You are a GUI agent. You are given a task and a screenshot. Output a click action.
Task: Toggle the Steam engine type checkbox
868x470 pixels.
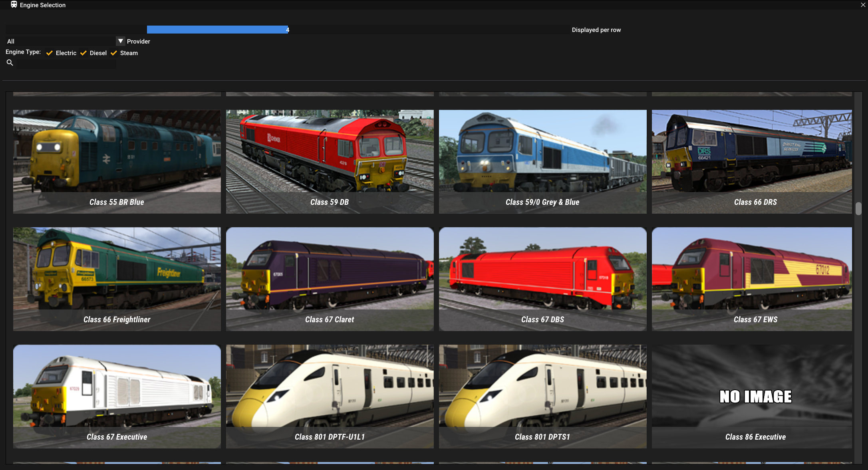114,53
